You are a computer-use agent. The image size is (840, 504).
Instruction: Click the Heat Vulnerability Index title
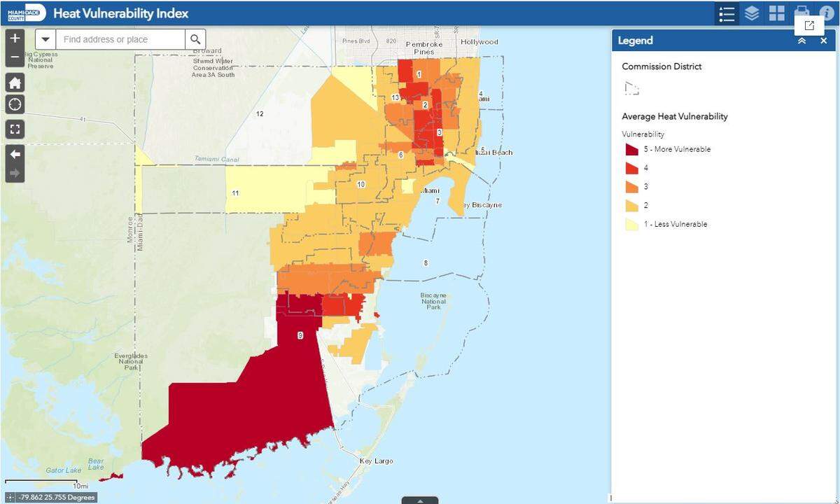[120, 13]
